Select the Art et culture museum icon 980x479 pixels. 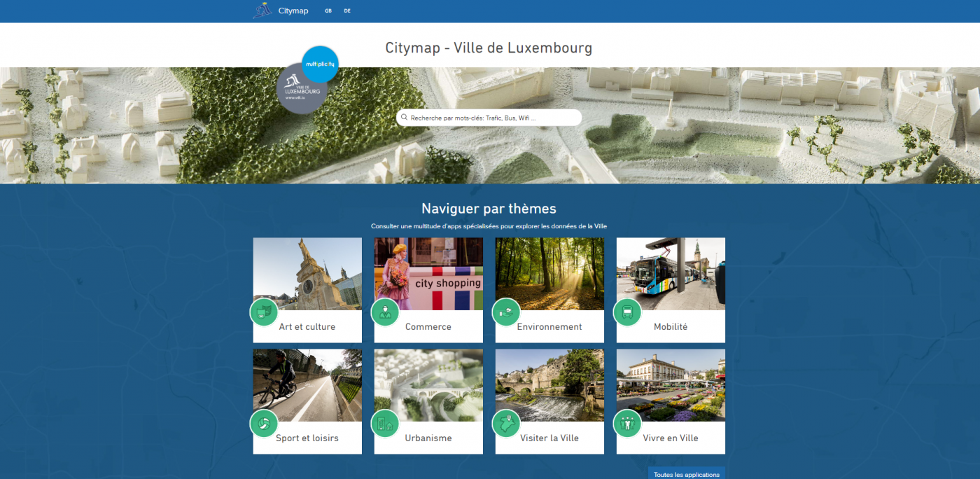[264, 312]
